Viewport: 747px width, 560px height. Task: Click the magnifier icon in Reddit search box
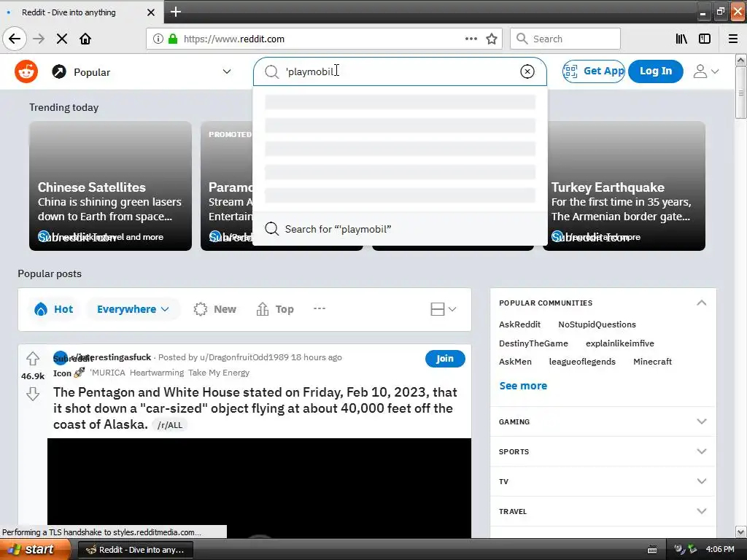(271, 71)
